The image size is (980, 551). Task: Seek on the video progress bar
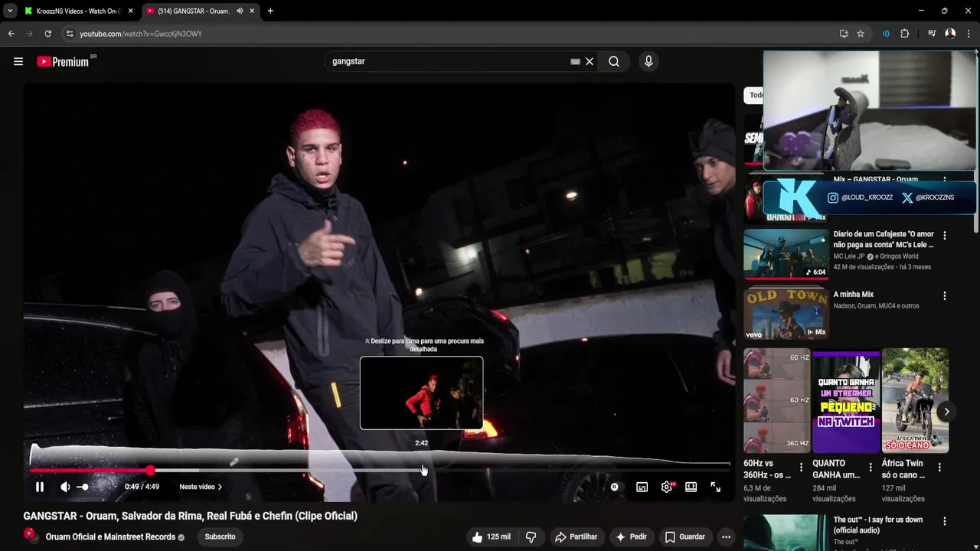pos(380,471)
